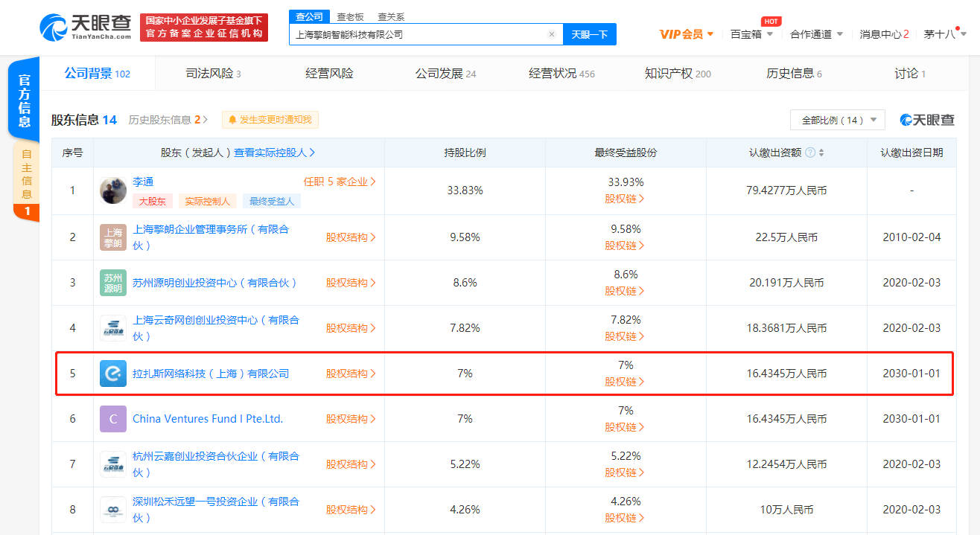Open 股权链 for the 7.82% row

625,336
